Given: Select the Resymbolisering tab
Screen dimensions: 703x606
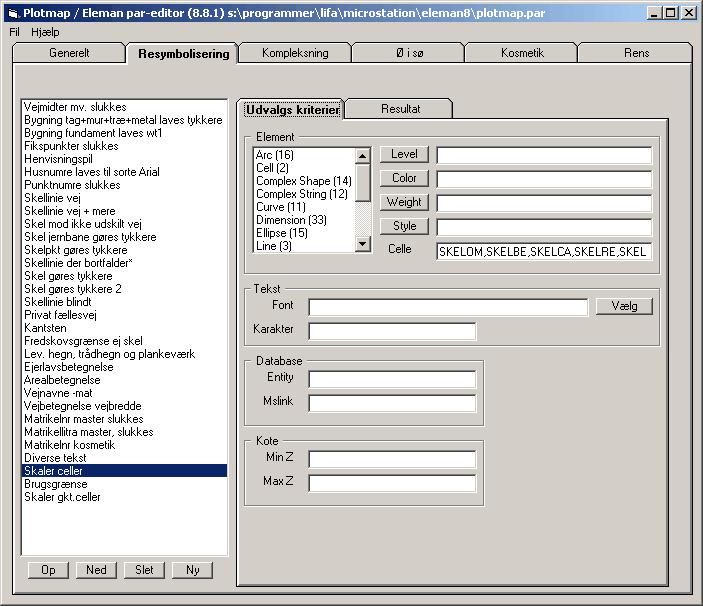Looking at the screenshot, I should pyautogui.click(x=183, y=54).
